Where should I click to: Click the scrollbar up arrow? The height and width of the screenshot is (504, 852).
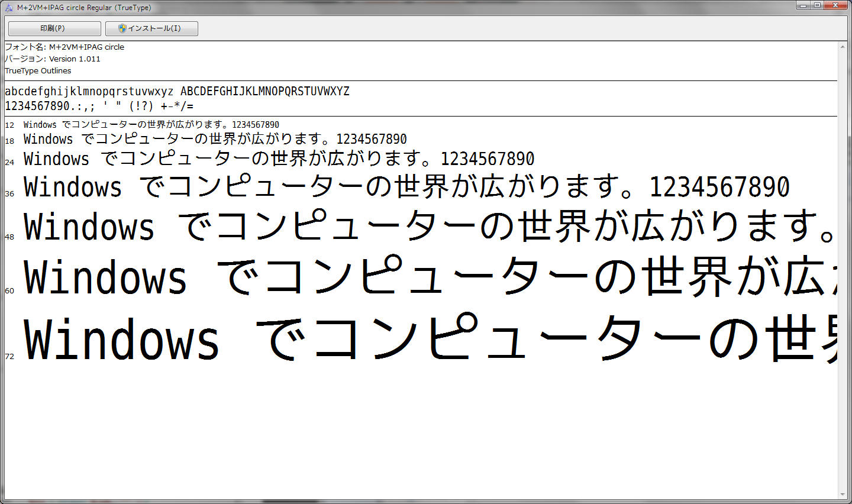coord(843,46)
